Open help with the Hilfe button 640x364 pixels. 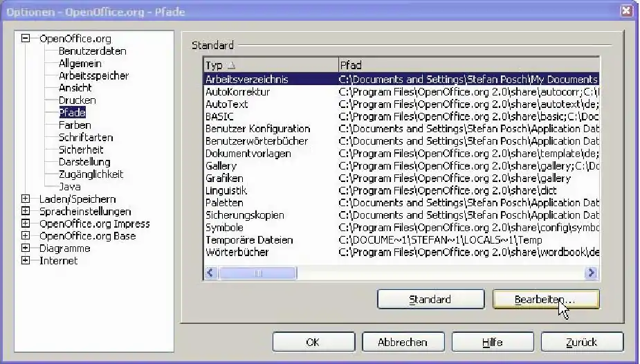[x=492, y=342]
